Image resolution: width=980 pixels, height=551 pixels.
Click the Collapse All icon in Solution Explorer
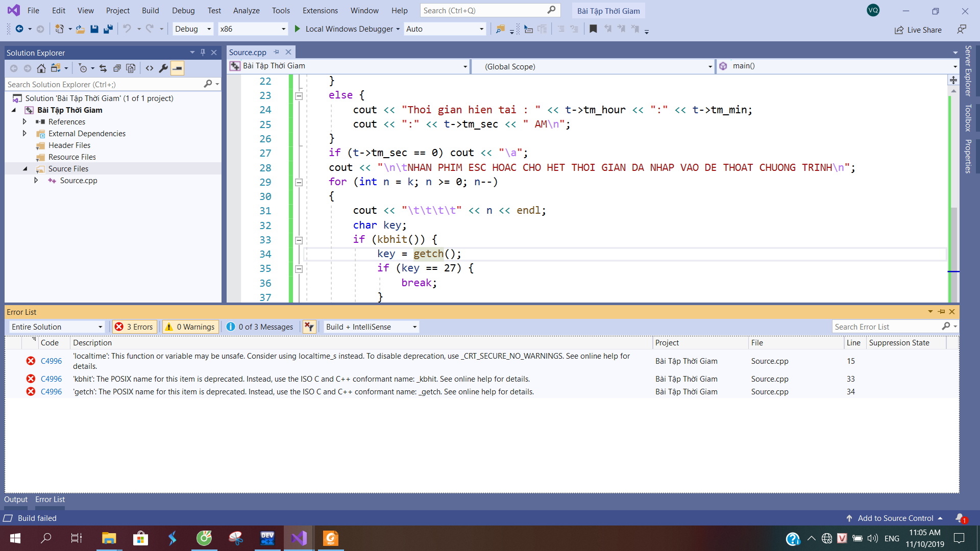coord(117,68)
